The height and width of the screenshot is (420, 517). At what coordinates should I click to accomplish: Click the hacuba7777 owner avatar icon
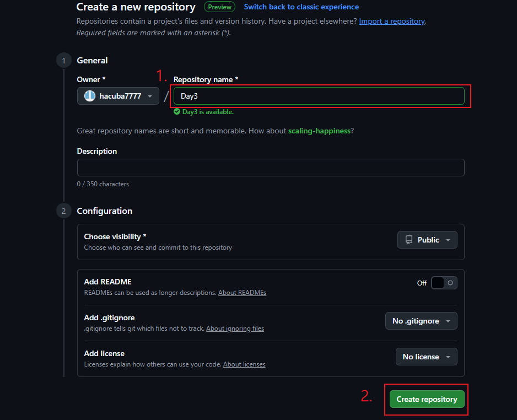click(90, 96)
